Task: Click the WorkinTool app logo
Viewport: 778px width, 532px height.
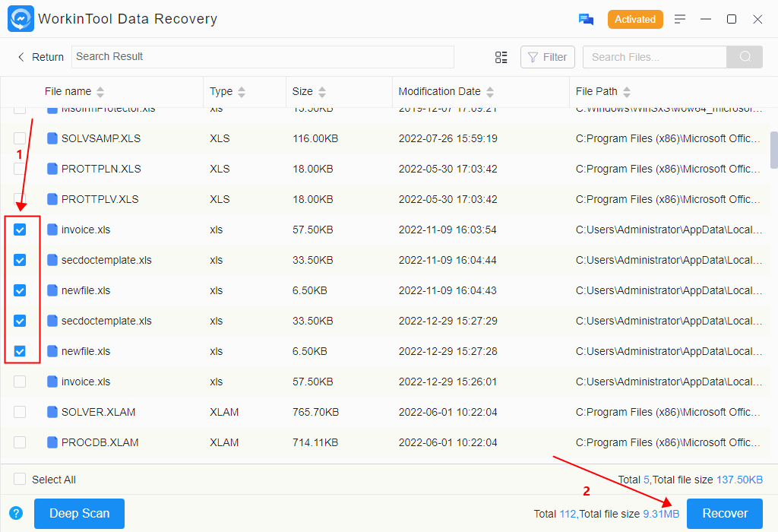Action: (21, 19)
